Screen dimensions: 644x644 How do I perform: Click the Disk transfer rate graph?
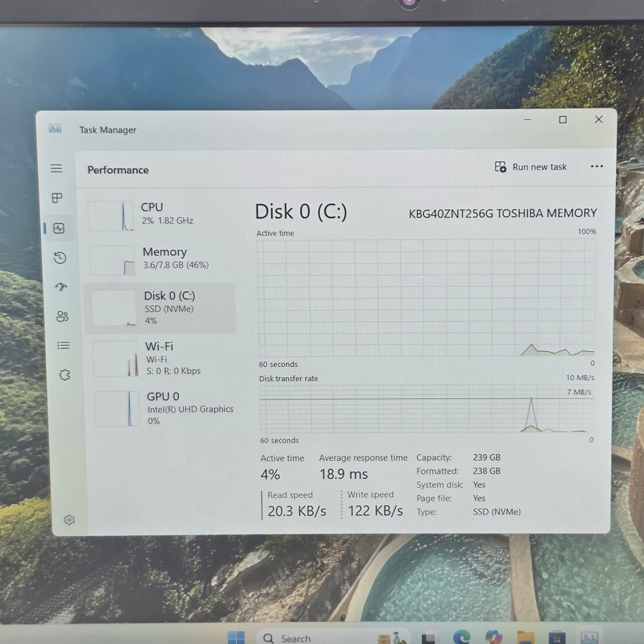pos(426,409)
